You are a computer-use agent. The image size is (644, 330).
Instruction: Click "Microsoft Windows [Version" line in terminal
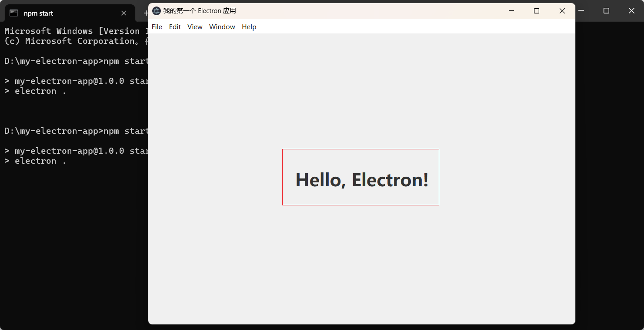76,31
